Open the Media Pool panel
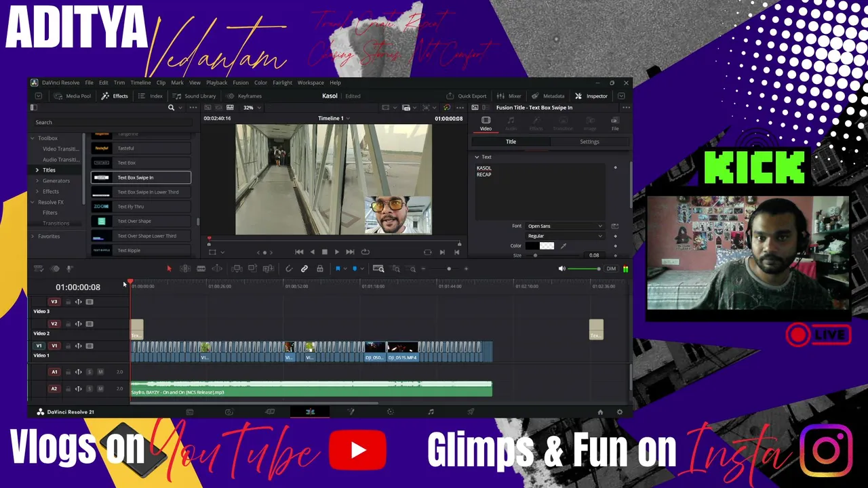Image resolution: width=868 pixels, height=488 pixels. point(73,96)
